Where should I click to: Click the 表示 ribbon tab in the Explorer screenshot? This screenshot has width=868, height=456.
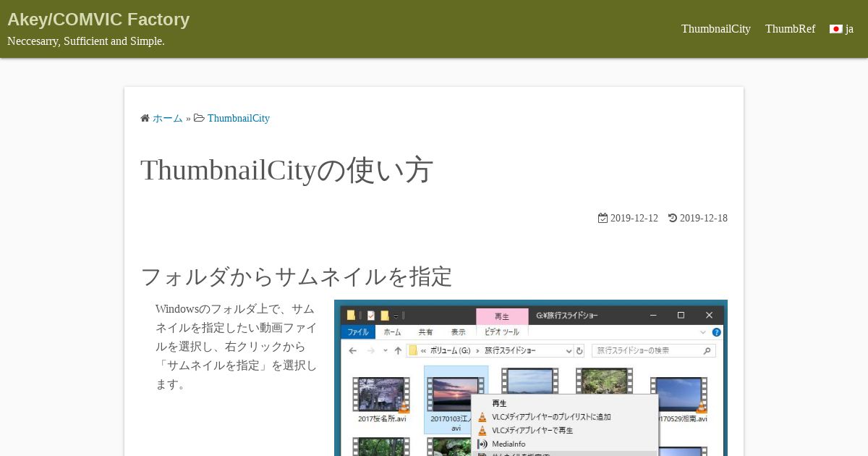[459, 332]
